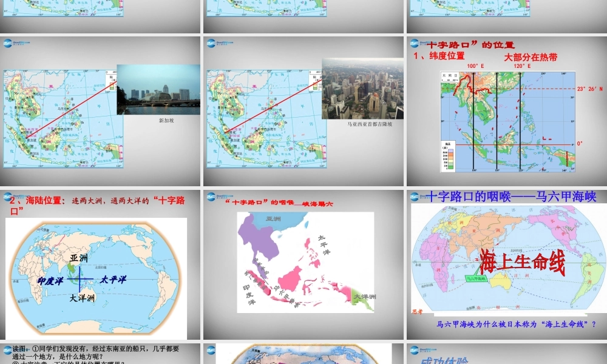The image size is (607, 364).
Task: Click the “十字路口”的位置 slide title
Action: click(x=470, y=45)
